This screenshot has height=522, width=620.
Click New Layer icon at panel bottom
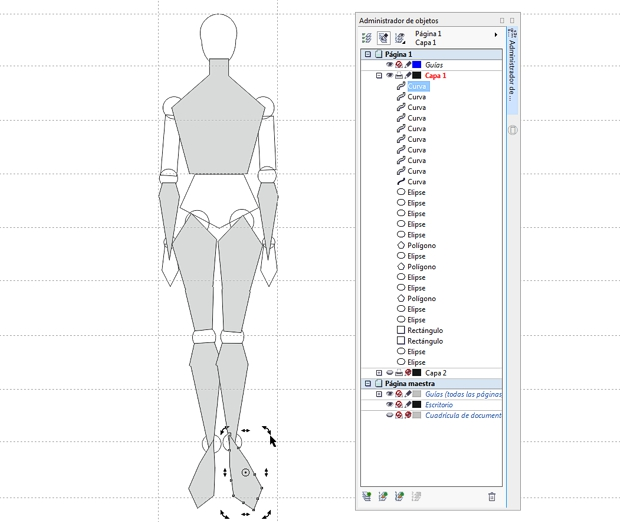[367, 496]
